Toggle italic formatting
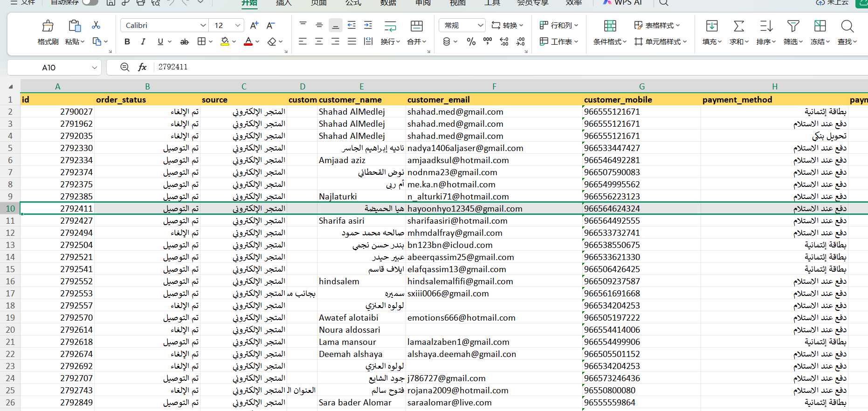 (x=143, y=41)
